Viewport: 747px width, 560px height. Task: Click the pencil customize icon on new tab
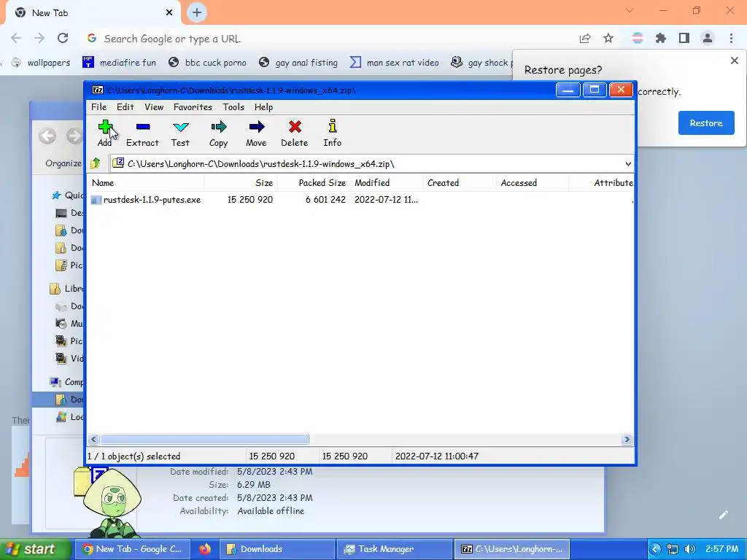pos(723,515)
